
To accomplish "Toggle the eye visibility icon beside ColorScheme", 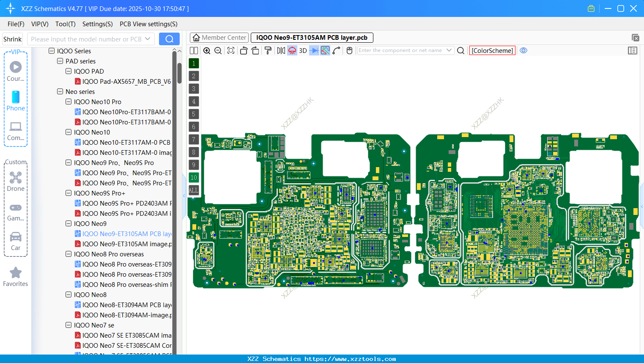I will click(x=523, y=50).
